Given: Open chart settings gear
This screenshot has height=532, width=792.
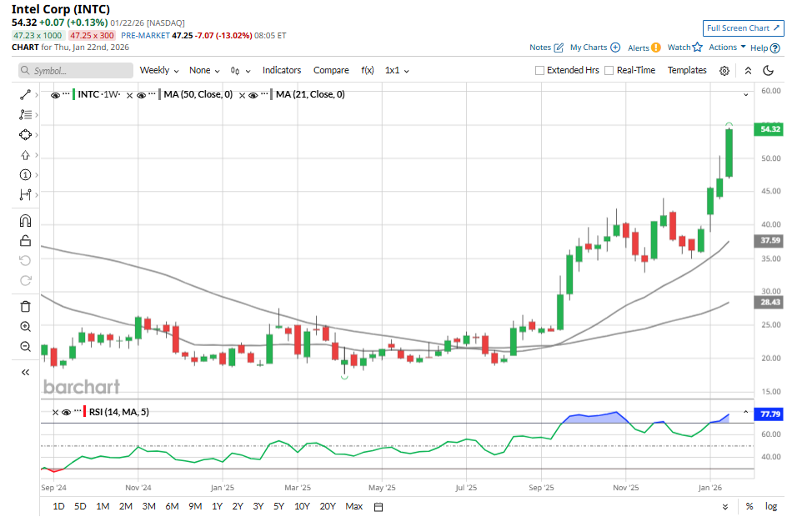Looking at the screenshot, I should 724,71.
